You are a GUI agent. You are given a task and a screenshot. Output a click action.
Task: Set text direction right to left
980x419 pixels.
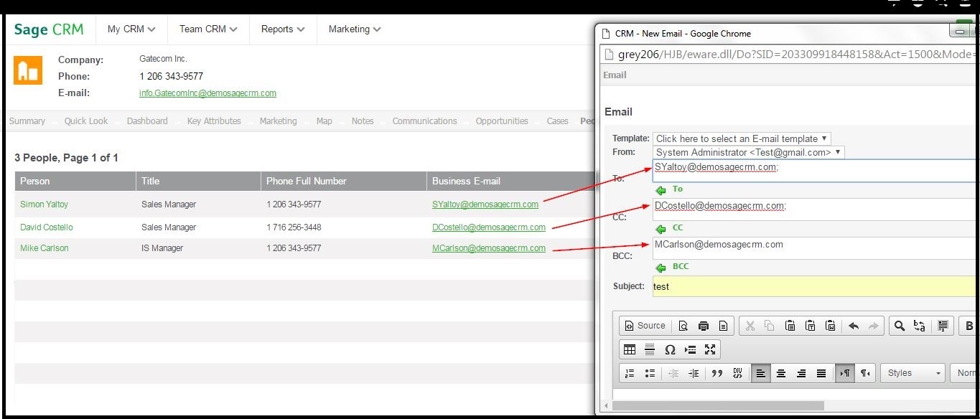[x=865, y=373]
